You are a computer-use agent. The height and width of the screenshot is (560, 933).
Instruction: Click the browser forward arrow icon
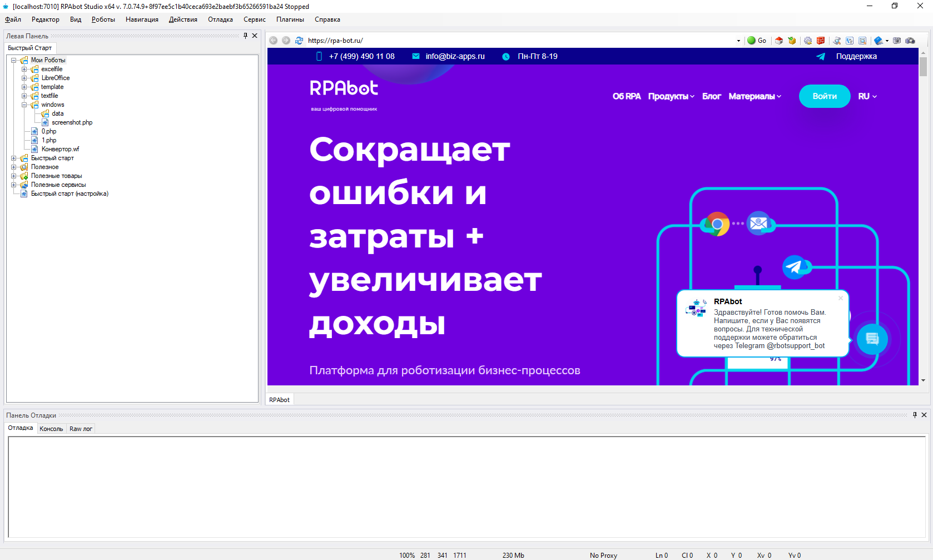coord(286,41)
